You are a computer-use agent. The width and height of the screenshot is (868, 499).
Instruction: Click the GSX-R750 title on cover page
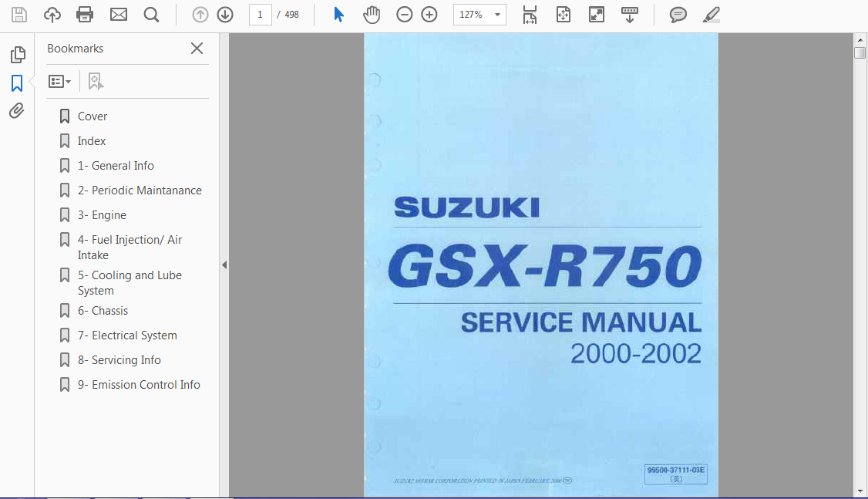(545, 266)
